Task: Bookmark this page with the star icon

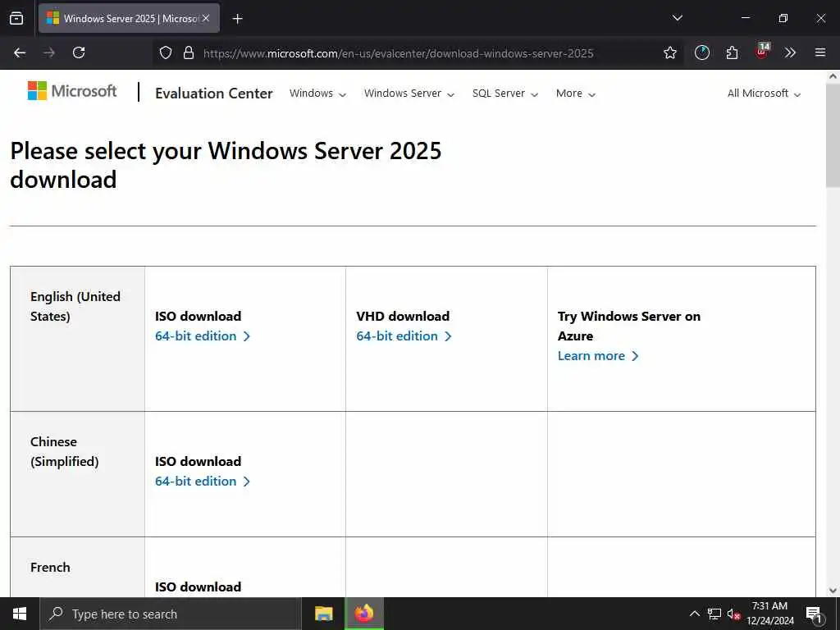Action: (x=669, y=52)
